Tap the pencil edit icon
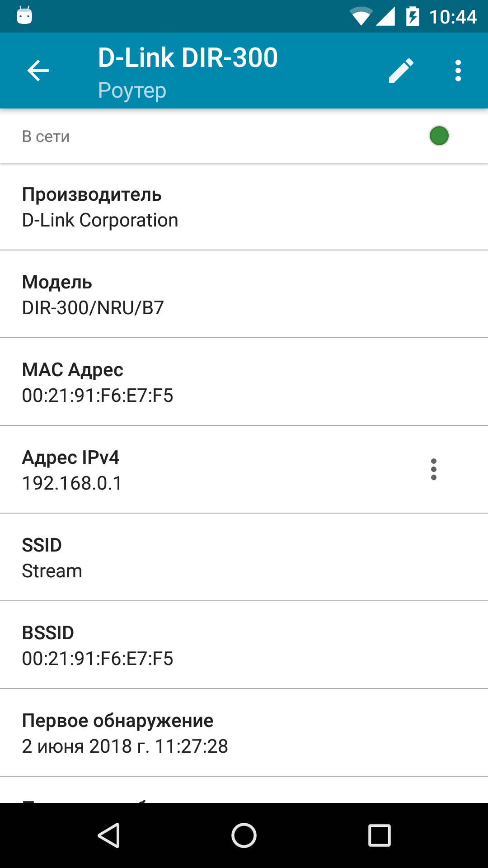The height and width of the screenshot is (868, 488). pos(401,71)
